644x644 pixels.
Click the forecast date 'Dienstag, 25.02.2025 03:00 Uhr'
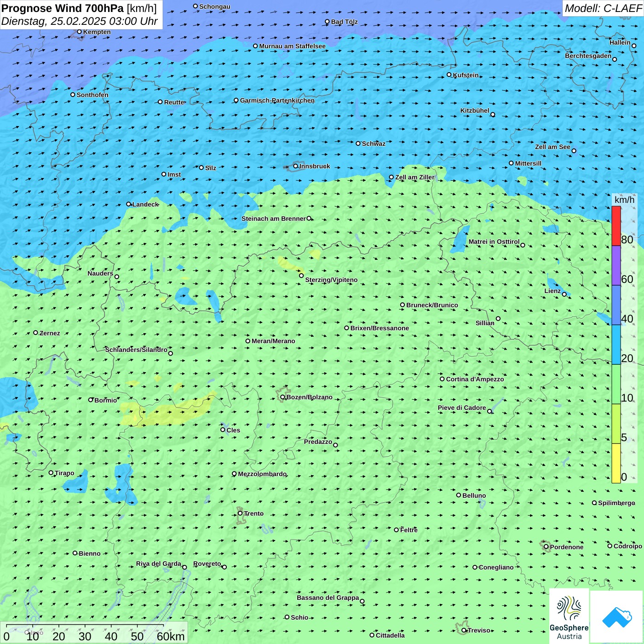point(80,21)
